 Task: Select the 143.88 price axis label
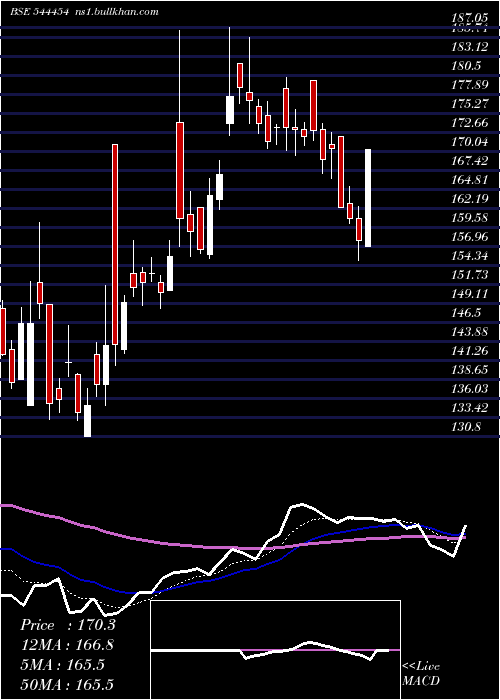pyautogui.click(x=469, y=332)
